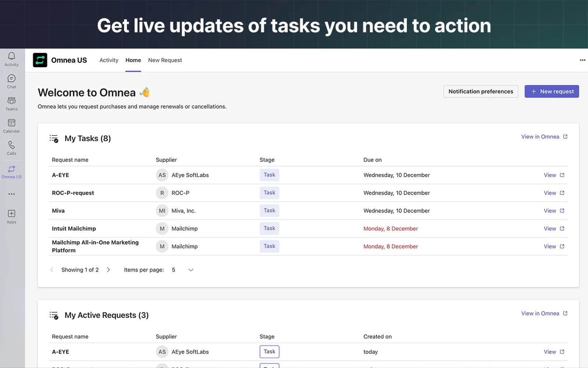The width and height of the screenshot is (588, 368).
Task: Open the Teams icon in the sidebar
Action: [11, 104]
